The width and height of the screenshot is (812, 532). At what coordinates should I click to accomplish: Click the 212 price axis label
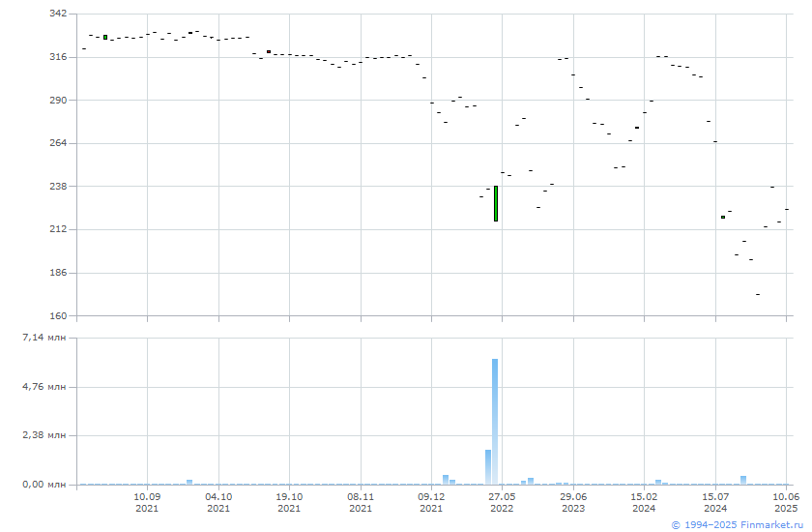[58, 228]
